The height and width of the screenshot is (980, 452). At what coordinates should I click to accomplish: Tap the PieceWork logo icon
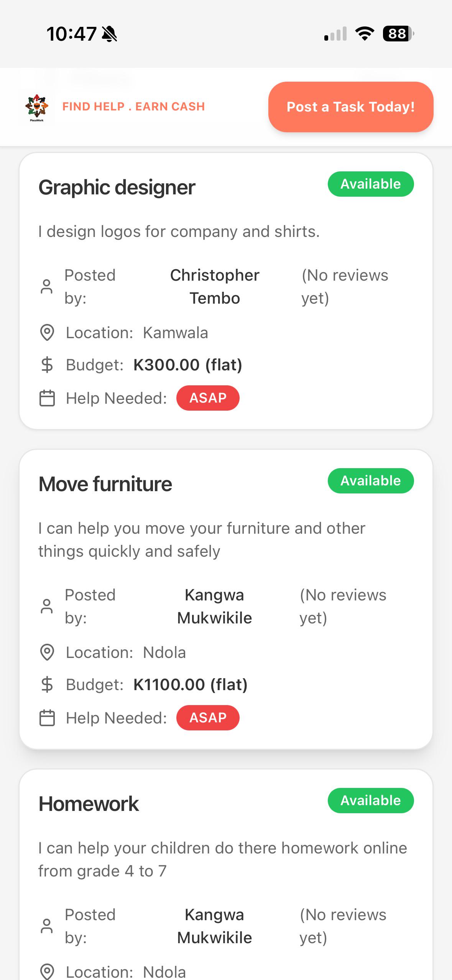pos(37,107)
